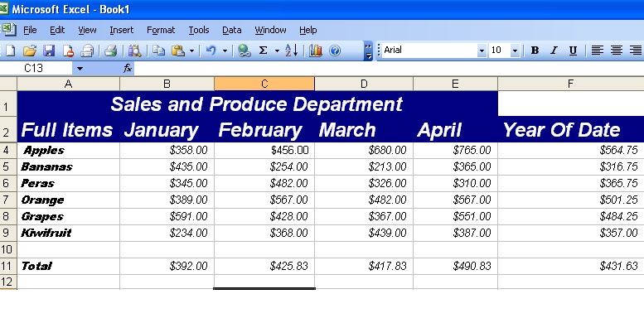Click the fx Insert Function icon
Image resolution: width=644 pixels, height=318 pixels.
tap(128, 68)
